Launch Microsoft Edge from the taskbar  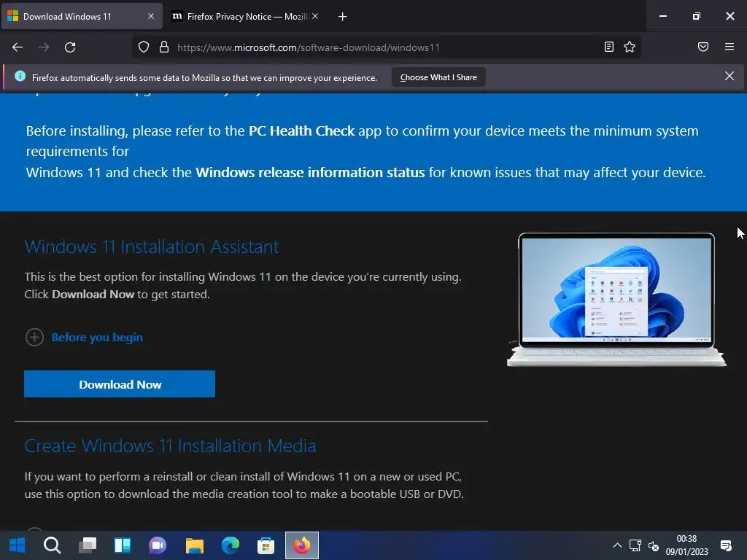(x=231, y=545)
